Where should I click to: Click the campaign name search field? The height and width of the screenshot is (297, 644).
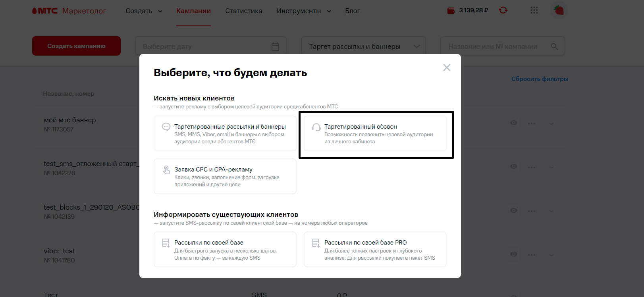tap(503, 46)
